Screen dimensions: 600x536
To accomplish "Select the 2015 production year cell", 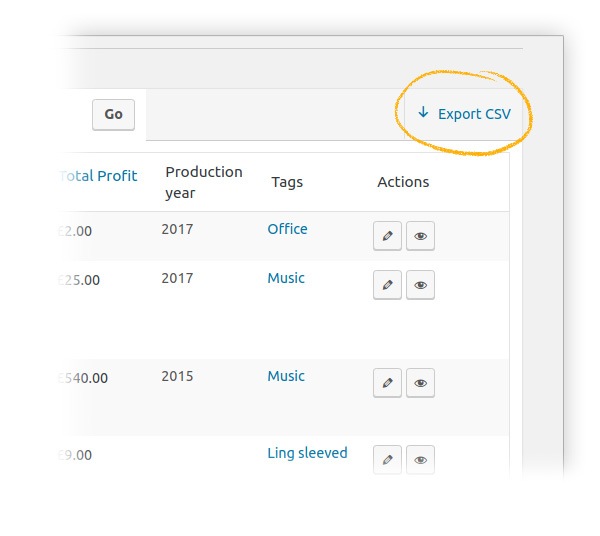I will click(x=177, y=376).
